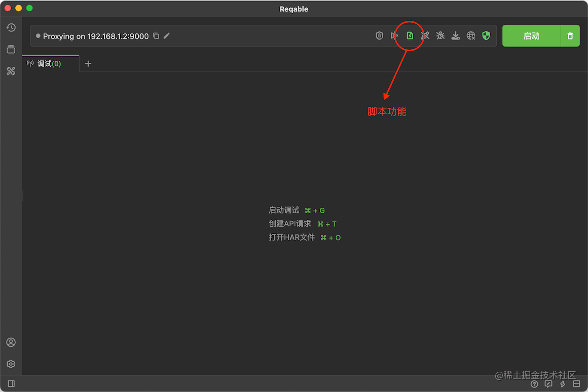Toggle the green SSL shield in the toolbar

(486, 35)
